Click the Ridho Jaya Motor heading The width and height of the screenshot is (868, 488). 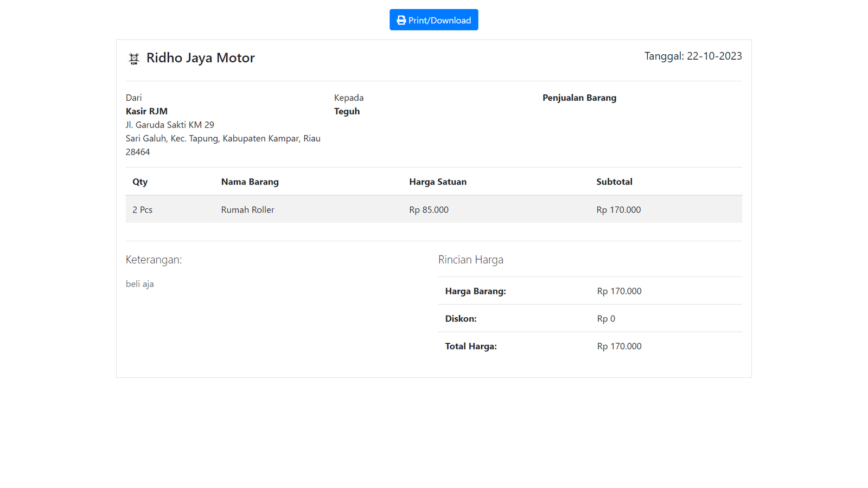[x=200, y=57]
